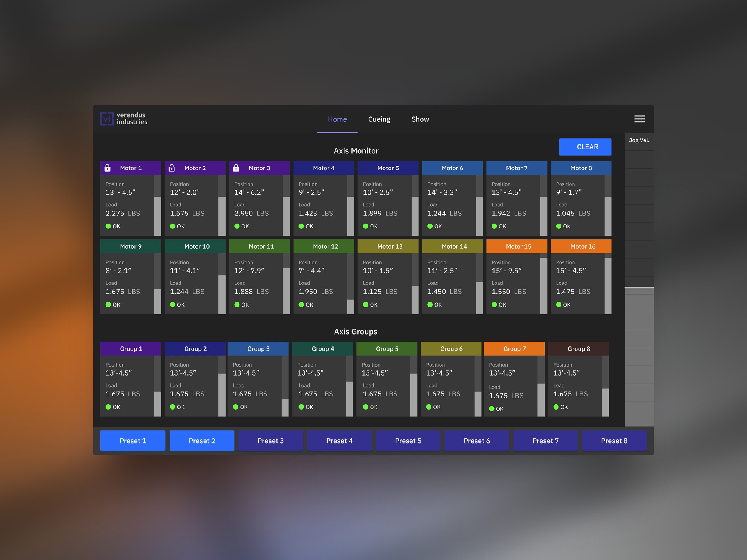Screen dimensions: 747x560
Task: Select Preset 8
Action: point(614,441)
